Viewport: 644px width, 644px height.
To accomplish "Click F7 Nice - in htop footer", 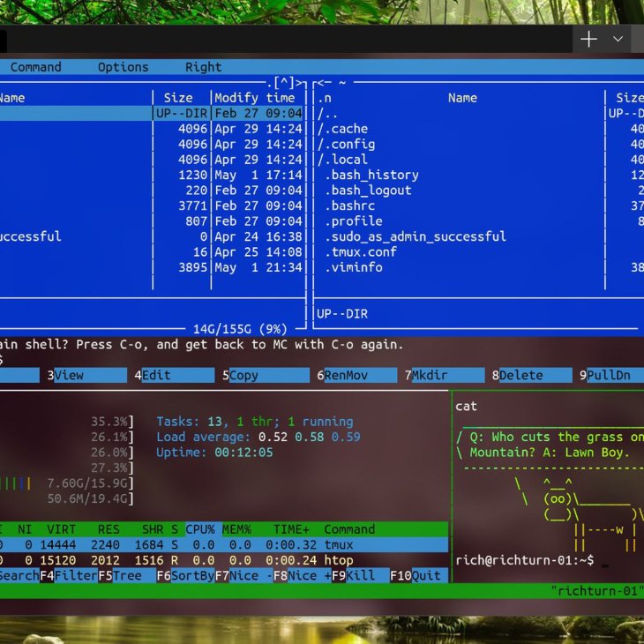I will [x=244, y=576].
